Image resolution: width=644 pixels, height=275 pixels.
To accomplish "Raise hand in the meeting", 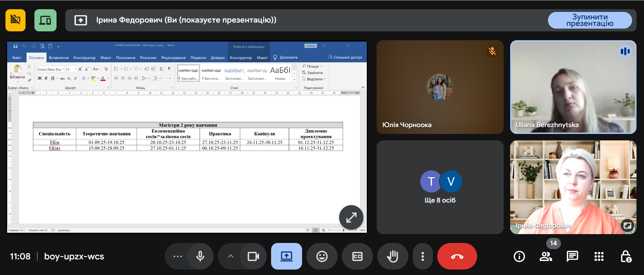I will [392, 256].
